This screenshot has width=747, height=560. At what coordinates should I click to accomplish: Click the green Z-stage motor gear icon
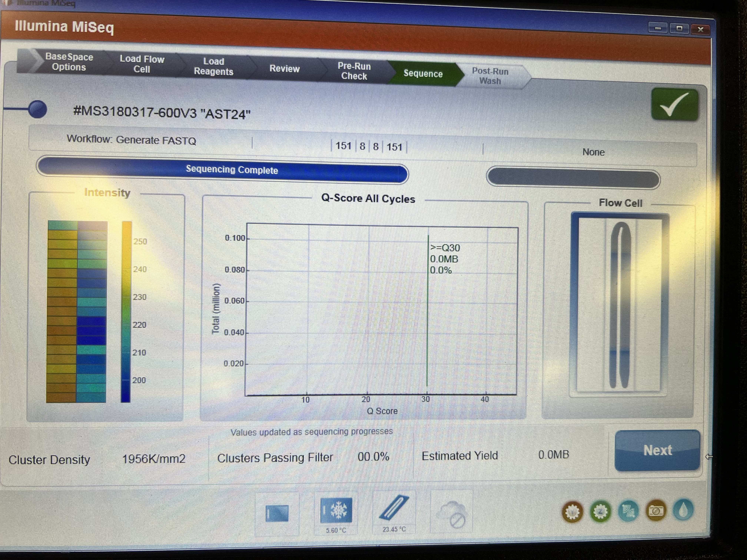coord(600,512)
